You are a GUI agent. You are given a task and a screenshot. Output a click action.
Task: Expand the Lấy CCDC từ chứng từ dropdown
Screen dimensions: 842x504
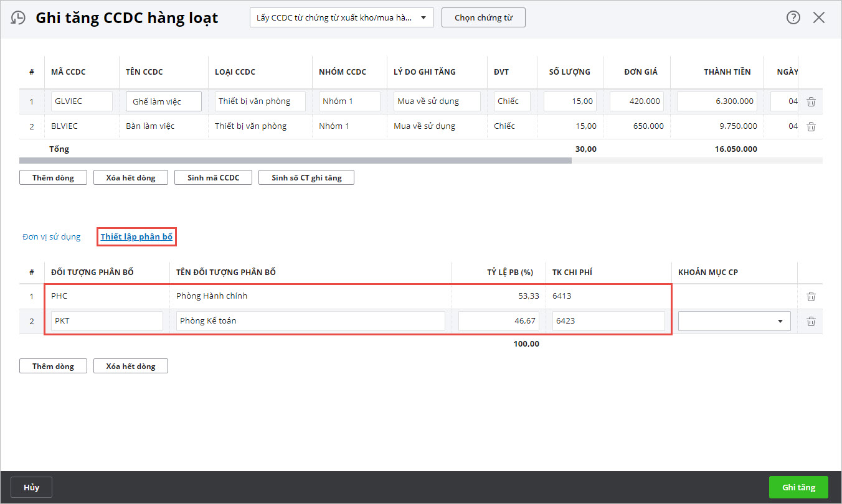(341, 17)
